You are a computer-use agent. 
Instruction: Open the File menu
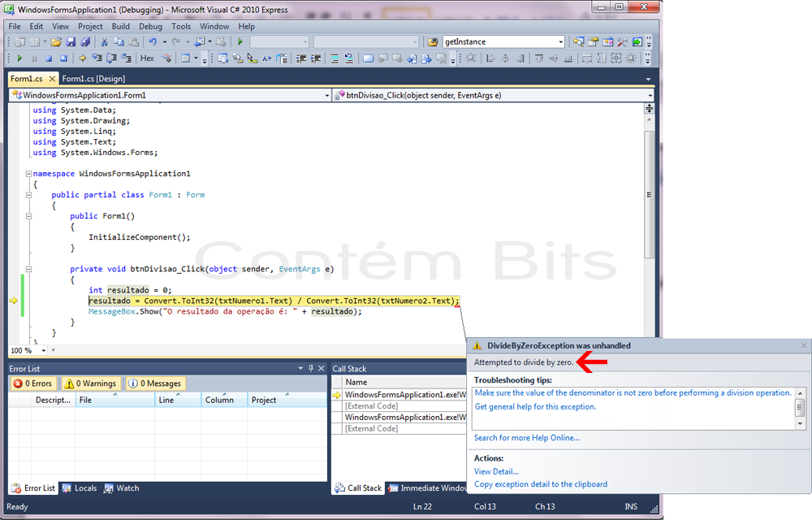(x=15, y=27)
